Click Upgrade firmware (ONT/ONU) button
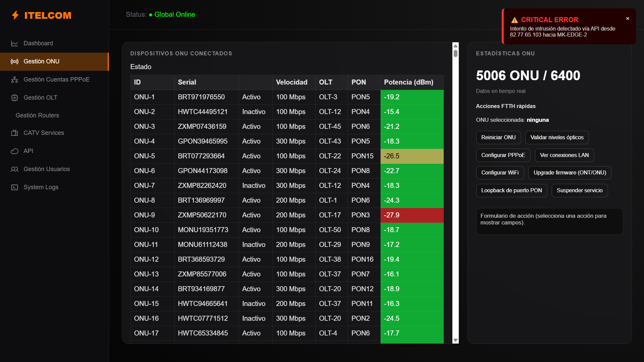Screen dimensions: 644x362 (569, 173)
